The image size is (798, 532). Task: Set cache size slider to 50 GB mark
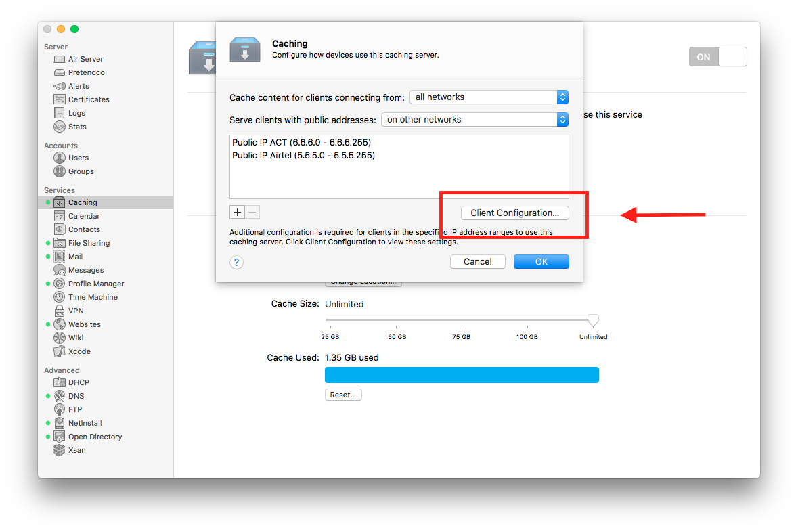tap(397, 320)
